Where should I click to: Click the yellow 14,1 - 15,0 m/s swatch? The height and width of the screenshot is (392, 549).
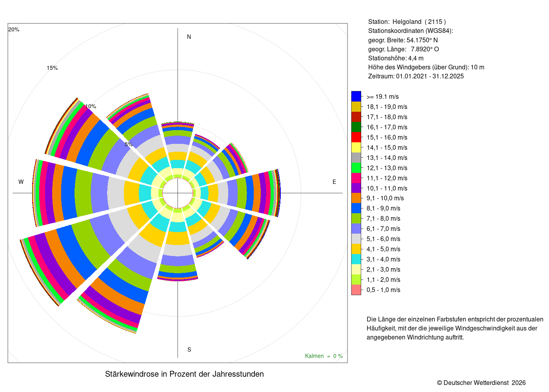[x=356, y=147]
